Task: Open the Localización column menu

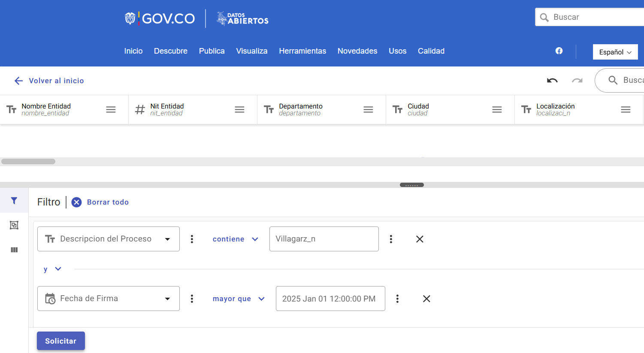Action: click(626, 110)
